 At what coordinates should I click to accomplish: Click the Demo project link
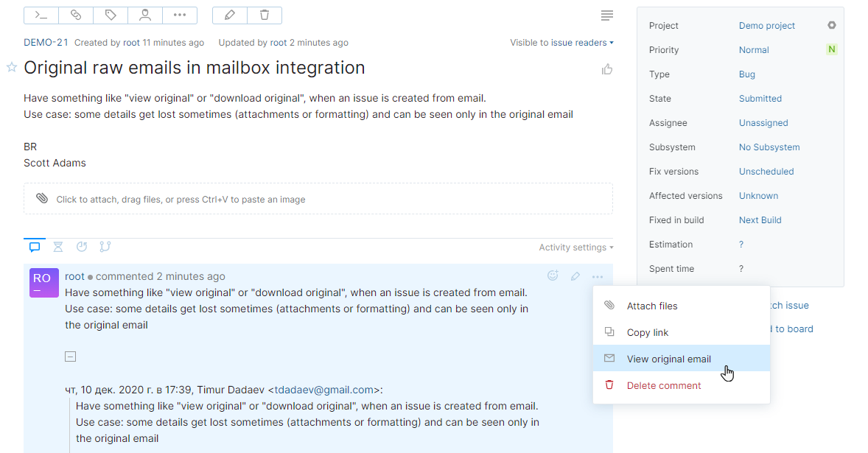coord(766,25)
